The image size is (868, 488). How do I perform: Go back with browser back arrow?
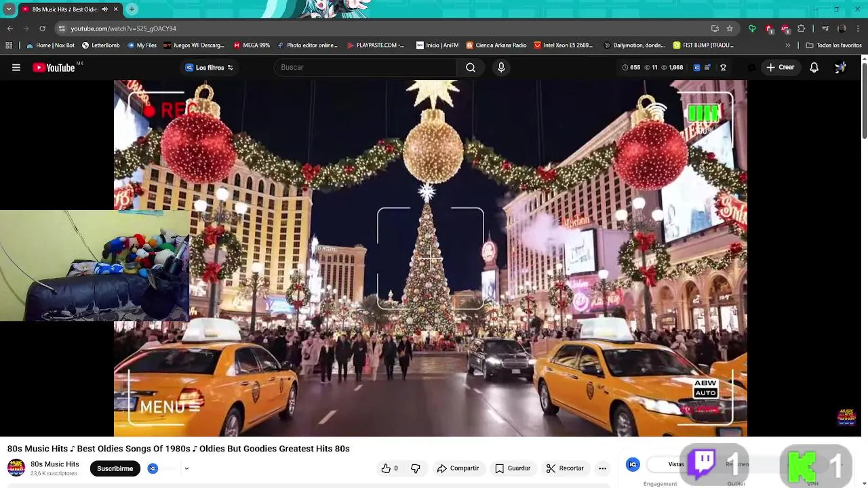10,28
